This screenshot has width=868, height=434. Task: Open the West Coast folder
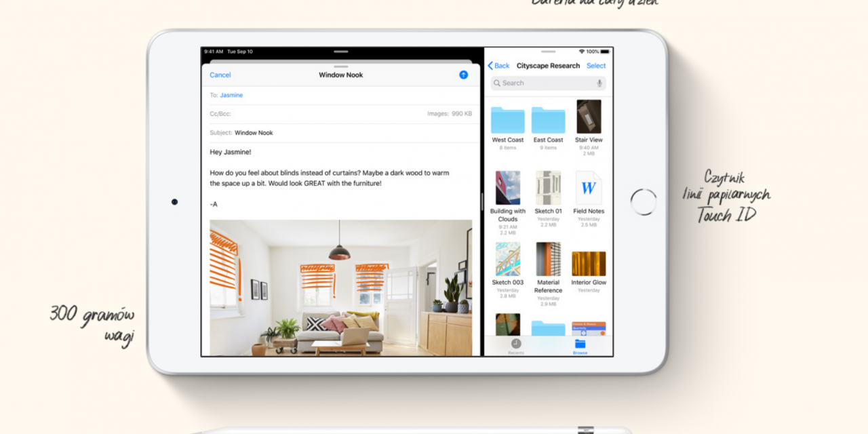[507, 122]
